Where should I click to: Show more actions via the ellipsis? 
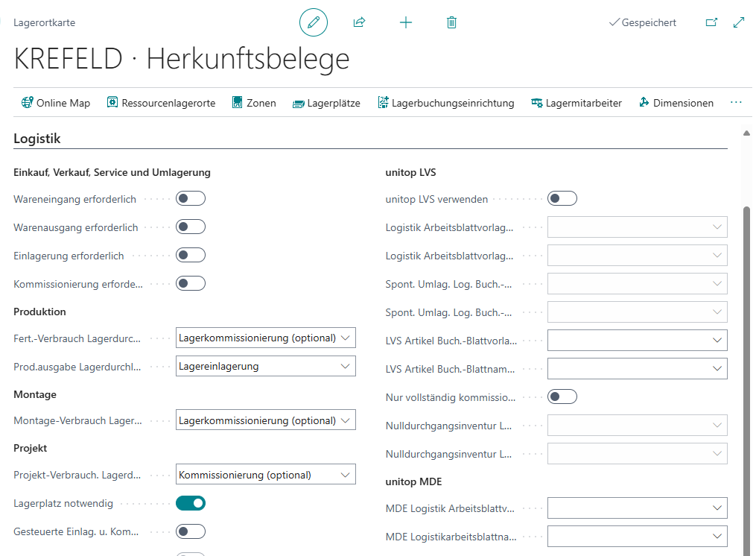(736, 103)
